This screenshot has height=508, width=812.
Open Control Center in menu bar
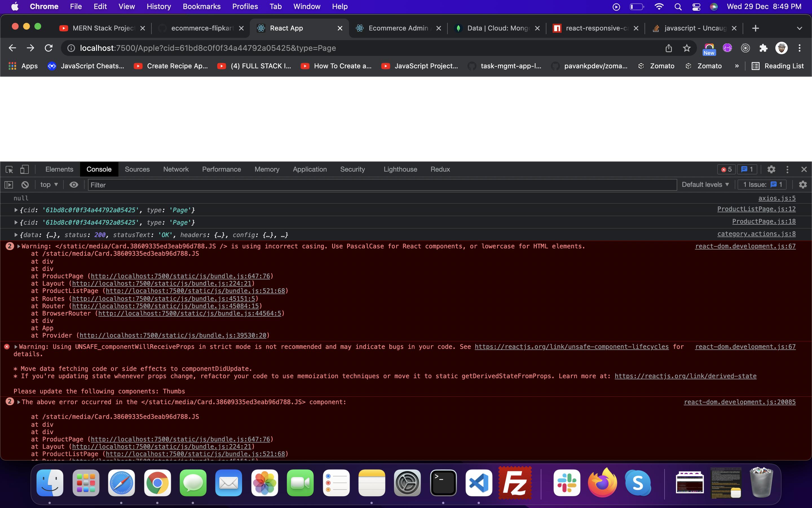[x=696, y=6]
